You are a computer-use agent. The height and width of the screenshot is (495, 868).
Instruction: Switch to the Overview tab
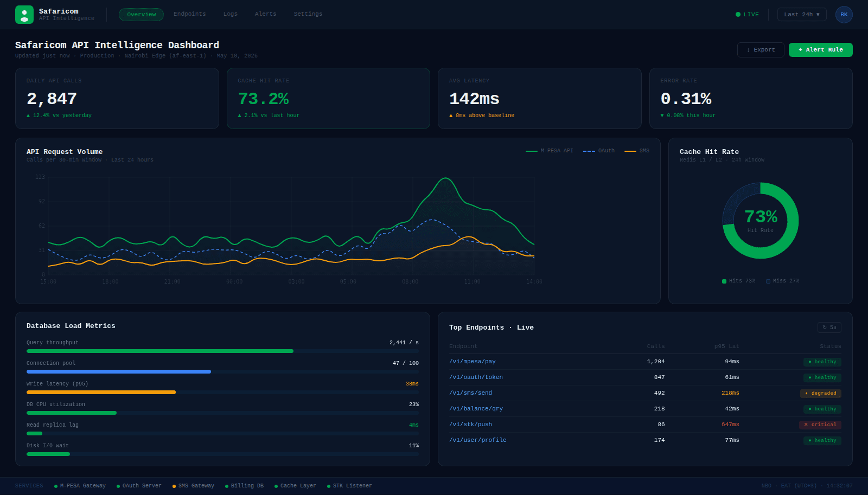click(141, 15)
